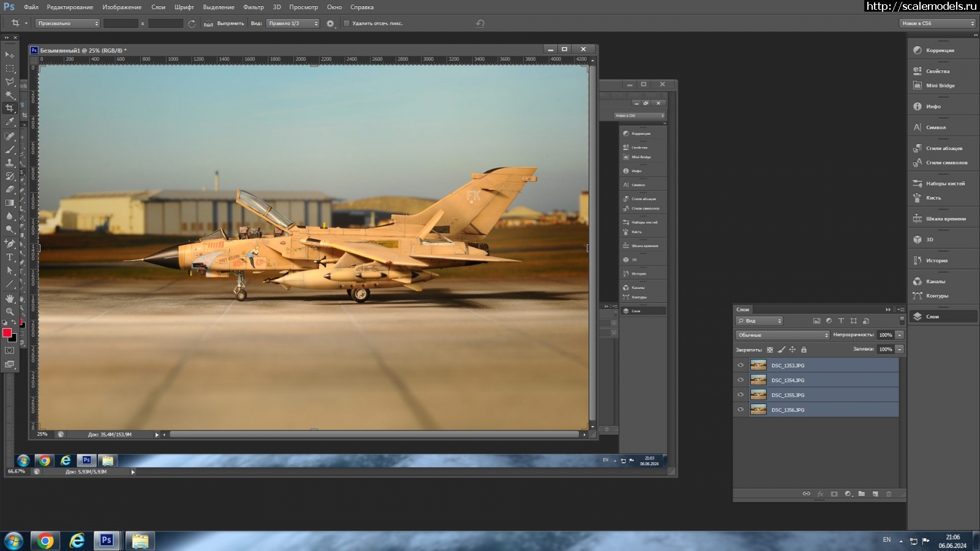This screenshot has width=980, height=551.
Task: Select the Eyedropper tool
Action: [x=10, y=122]
